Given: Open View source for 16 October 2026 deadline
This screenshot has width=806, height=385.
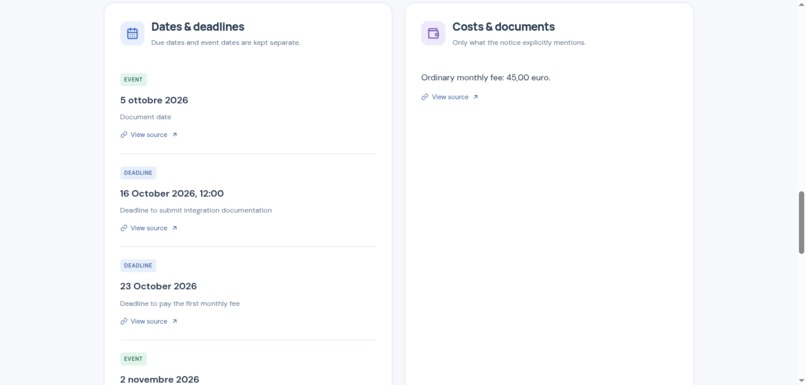Looking at the screenshot, I should click(x=149, y=228).
